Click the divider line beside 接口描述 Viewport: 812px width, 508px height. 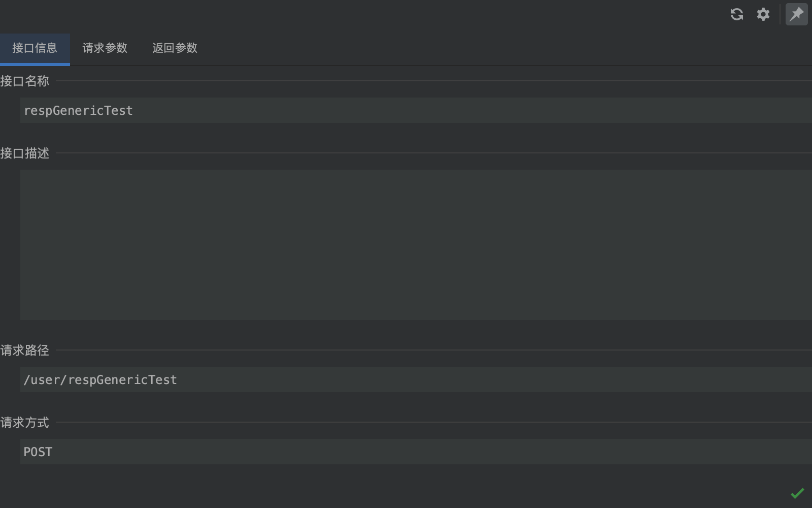click(x=431, y=153)
